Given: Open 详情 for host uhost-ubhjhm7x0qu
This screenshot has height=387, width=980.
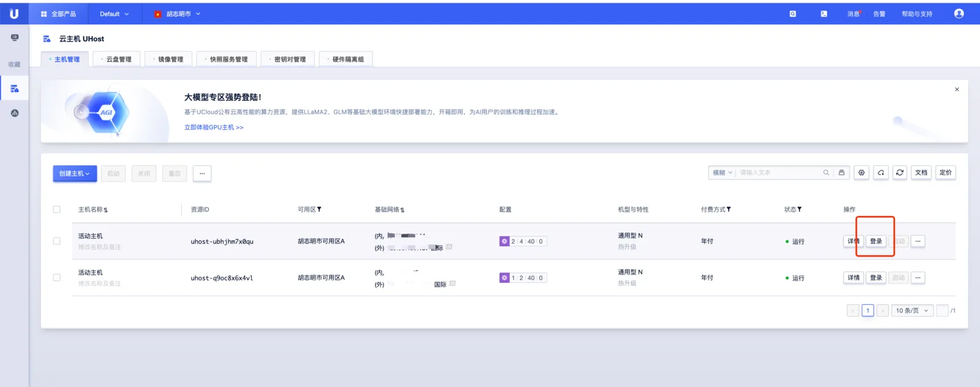Looking at the screenshot, I should 853,241.
